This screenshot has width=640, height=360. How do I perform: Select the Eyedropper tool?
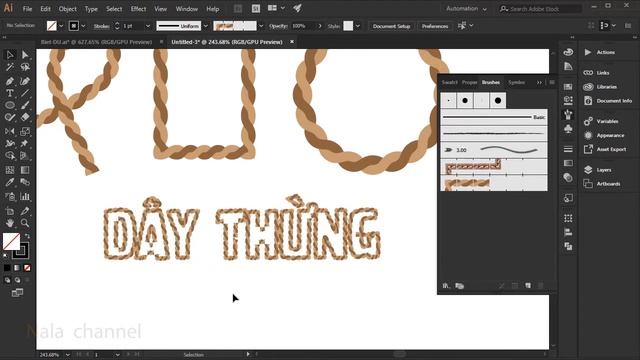click(x=10, y=182)
